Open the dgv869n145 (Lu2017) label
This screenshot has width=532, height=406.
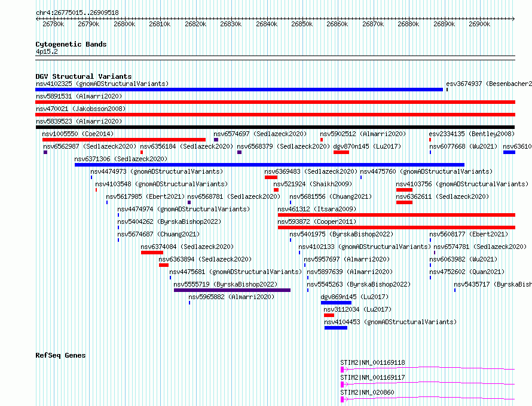point(354,297)
